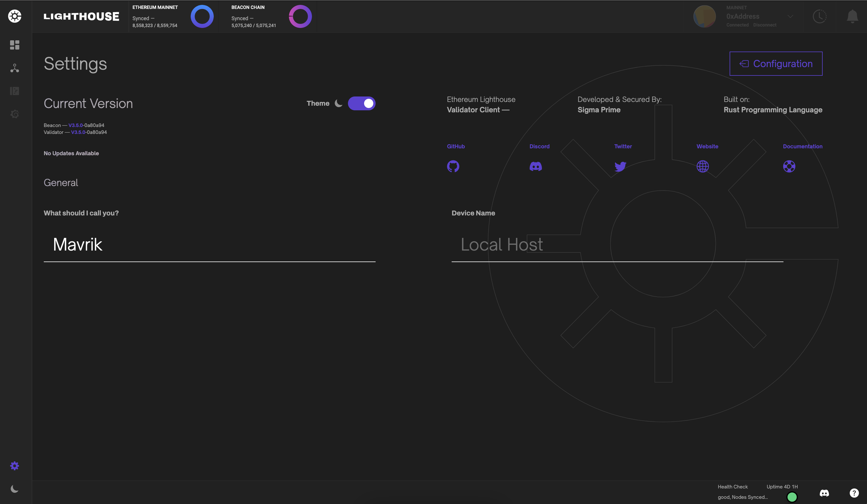Open the Grafana icon in sidebar
This screenshot has width=867, height=504.
(x=14, y=114)
